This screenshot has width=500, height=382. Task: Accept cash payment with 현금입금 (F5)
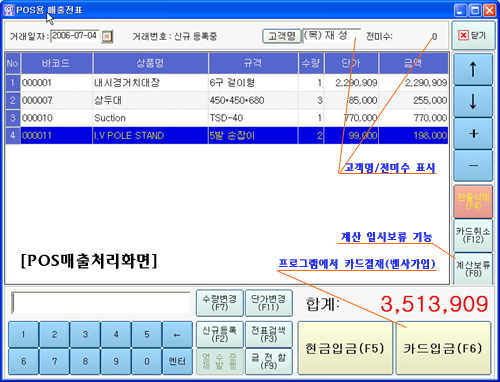[345, 348]
